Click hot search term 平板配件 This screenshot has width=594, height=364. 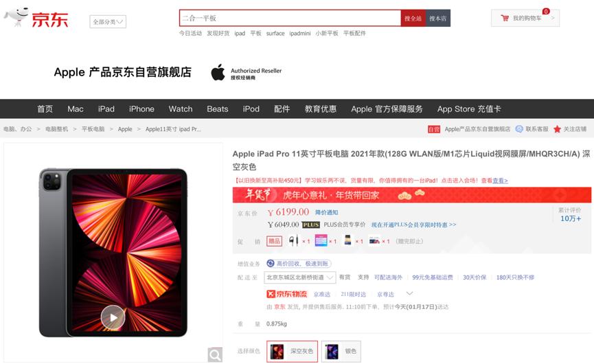pos(354,34)
